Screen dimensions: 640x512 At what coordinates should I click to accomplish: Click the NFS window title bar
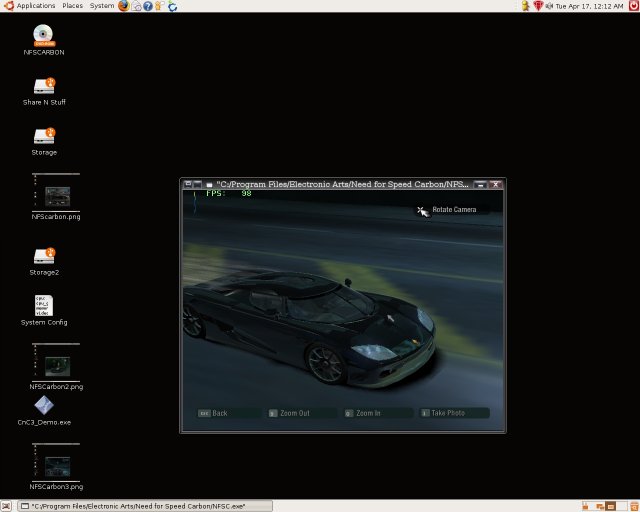pyautogui.click(x=342, y=184)
